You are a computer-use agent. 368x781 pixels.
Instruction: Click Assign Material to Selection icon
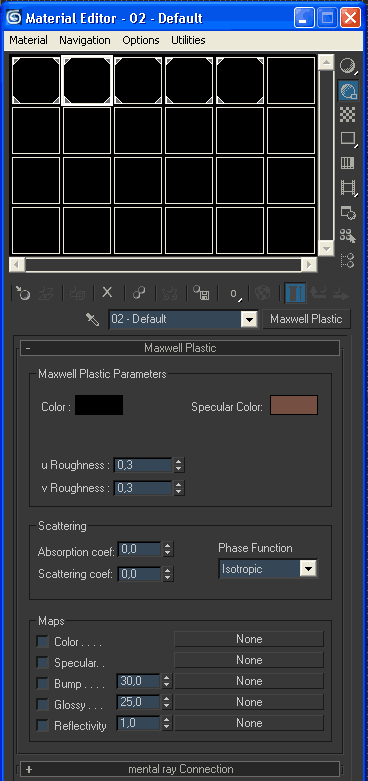pyautogui.click(x=77, y=293)
